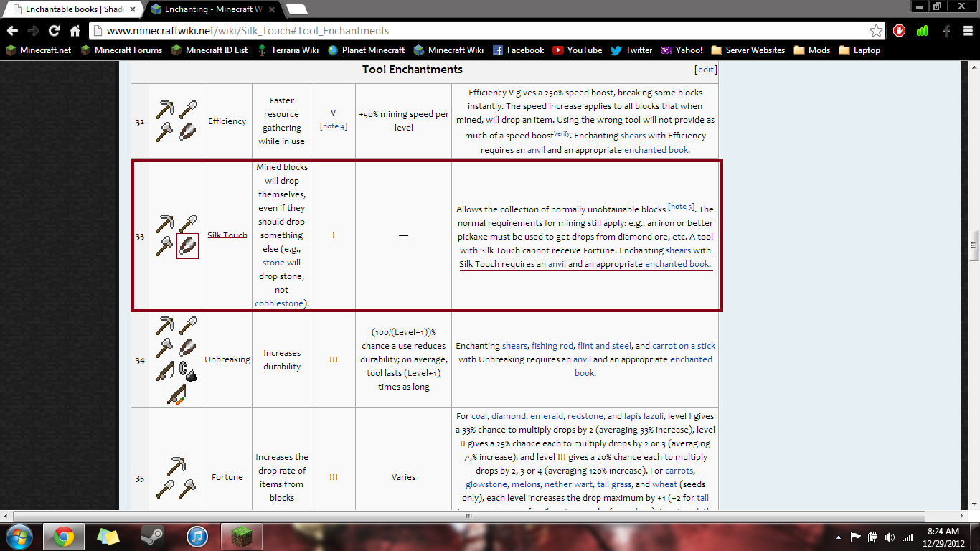Click the vertical scrollbar thumb
Viewport: 980px width, 551px height.
point(974,245)
